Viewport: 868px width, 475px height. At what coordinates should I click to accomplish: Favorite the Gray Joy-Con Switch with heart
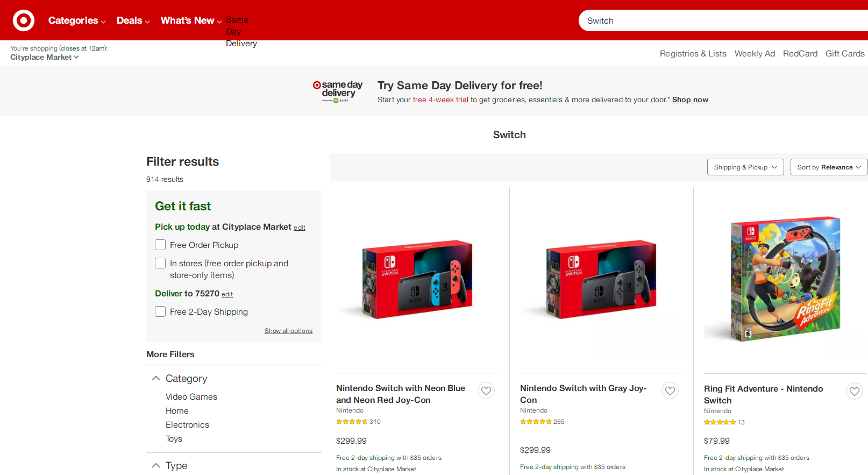coord(670,391)
